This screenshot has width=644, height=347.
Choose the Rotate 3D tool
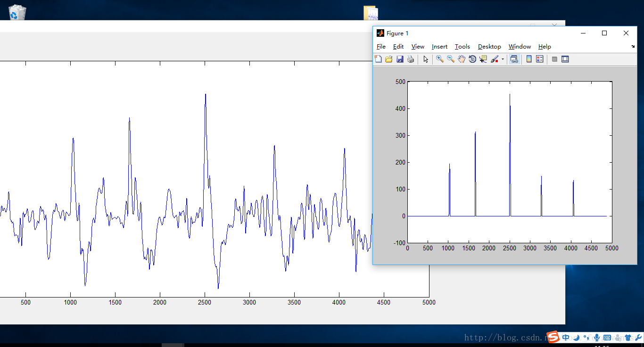pyautogui.click(x=472, y=59)
